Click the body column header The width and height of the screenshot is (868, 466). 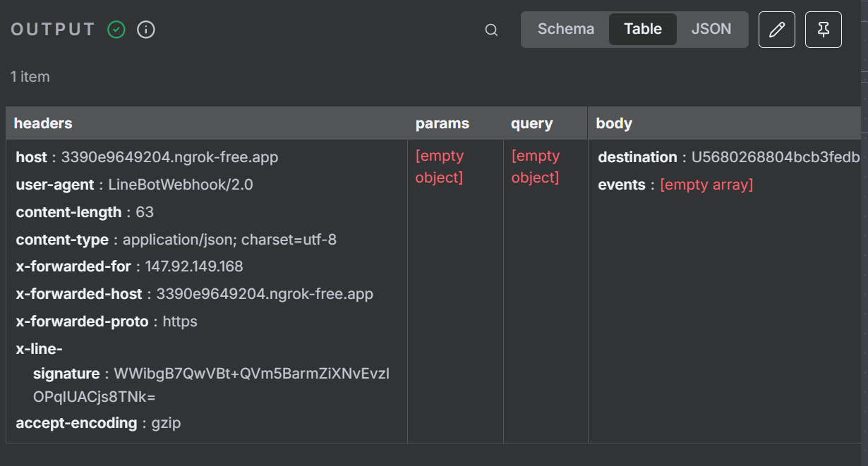point(614,123)
